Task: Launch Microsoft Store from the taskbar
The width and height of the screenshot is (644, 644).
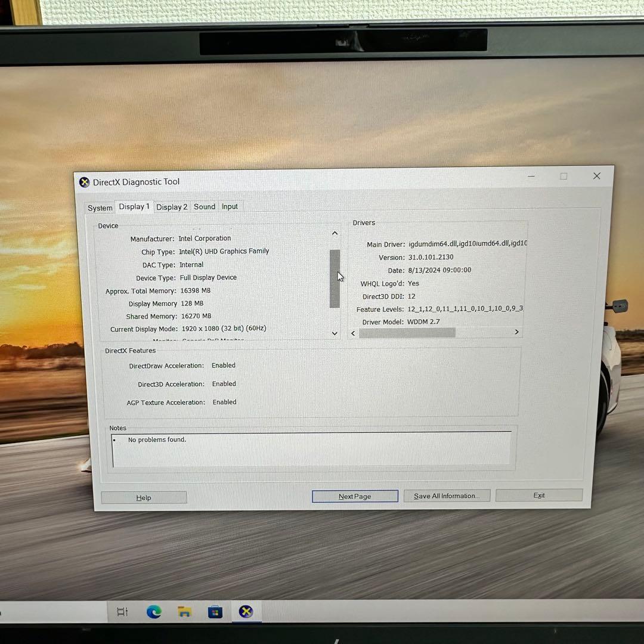Action: (x=215, y=611)
